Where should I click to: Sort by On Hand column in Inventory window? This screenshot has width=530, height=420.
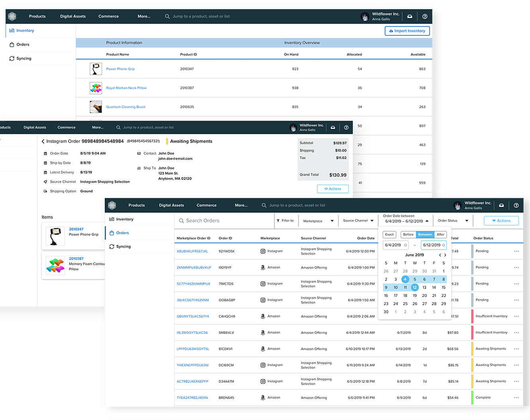coord(291,55)
